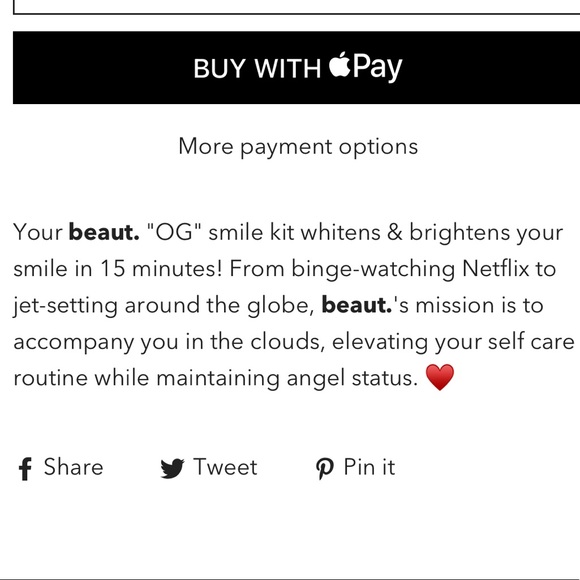Click the first bold beaut. brand name
The image size is (580, 580).
click(x=104, y=232)
